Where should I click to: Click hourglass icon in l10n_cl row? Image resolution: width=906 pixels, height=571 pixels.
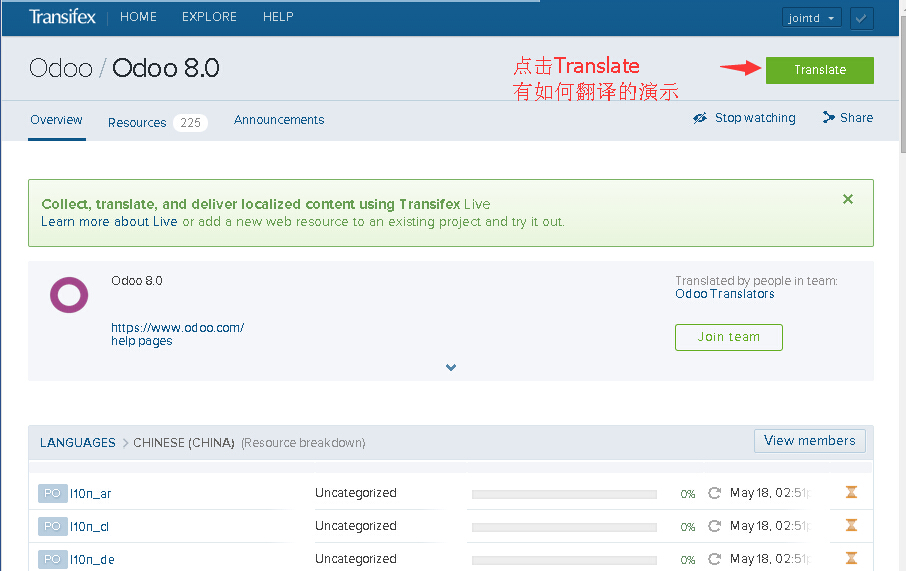[x=851, y=525]
